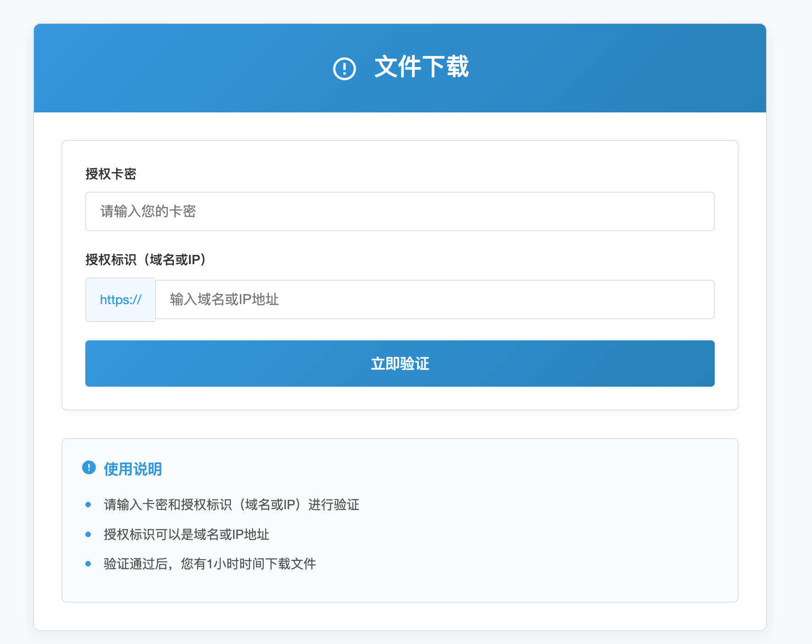Click the 授权标识（域名或IP）label
The width and height of the screenshot is (812, 644).
145,259
